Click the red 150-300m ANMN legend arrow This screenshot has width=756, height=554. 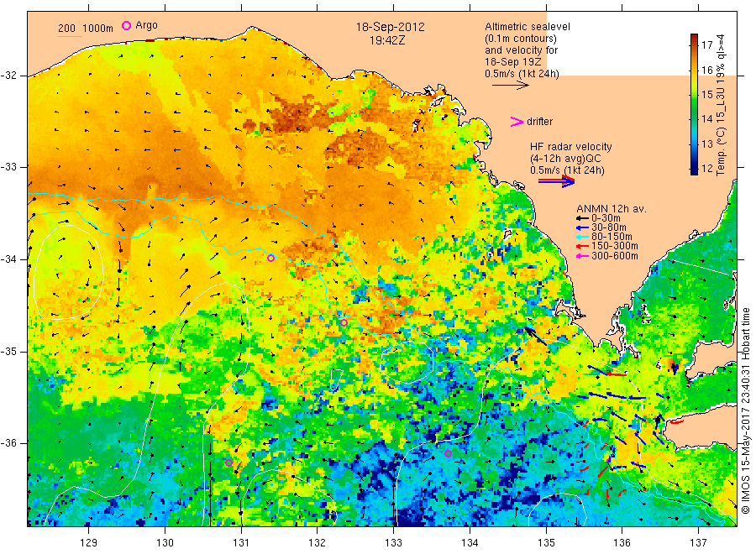coord(582,247)
